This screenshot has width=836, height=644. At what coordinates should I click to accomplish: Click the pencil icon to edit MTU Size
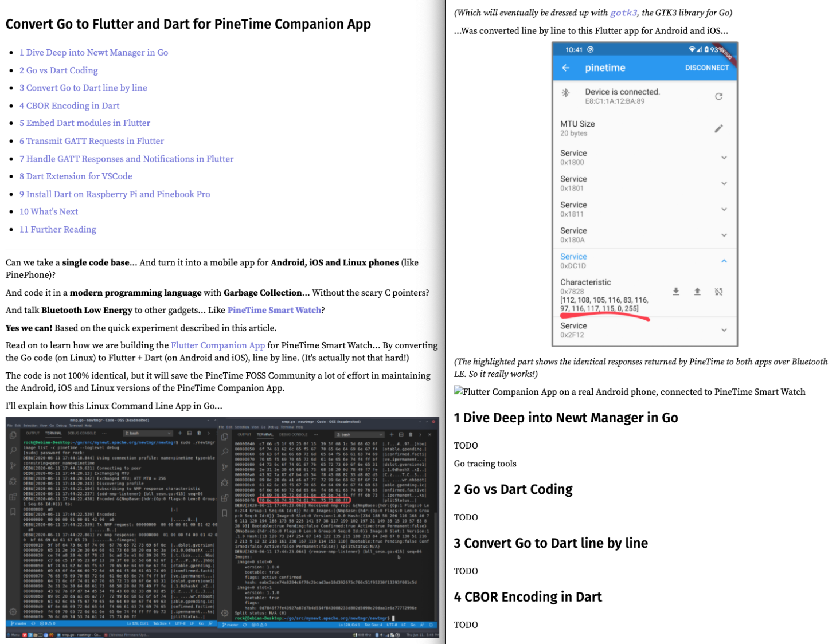coord(718,128)
